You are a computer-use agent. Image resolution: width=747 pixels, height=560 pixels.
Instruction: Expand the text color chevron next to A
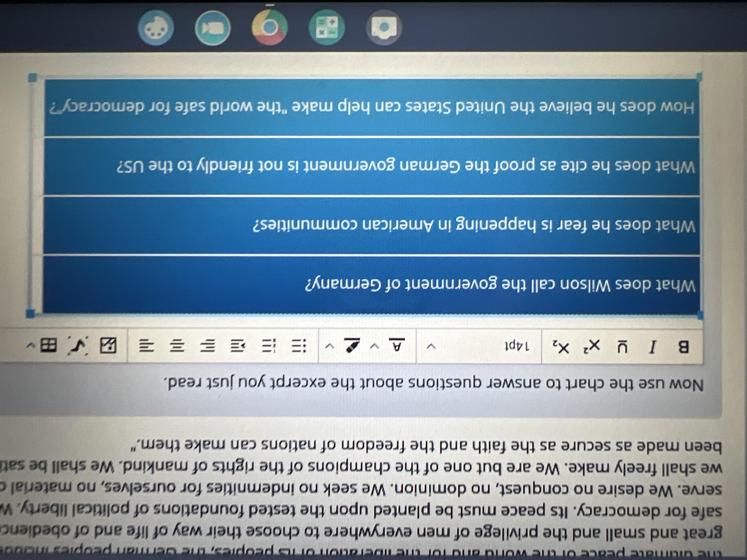tap(374, 346)
